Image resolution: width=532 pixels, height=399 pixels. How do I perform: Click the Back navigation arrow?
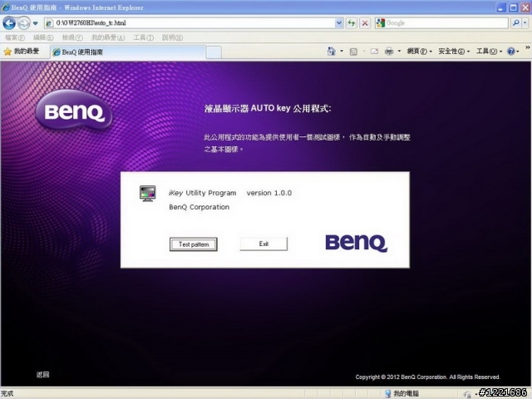pos(9,23)
